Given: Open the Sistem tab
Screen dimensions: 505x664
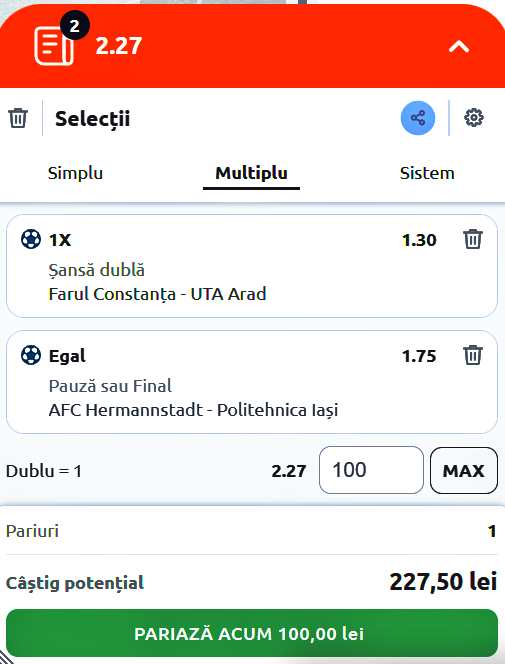Looking at the screenshot, I should click(427, 173).
